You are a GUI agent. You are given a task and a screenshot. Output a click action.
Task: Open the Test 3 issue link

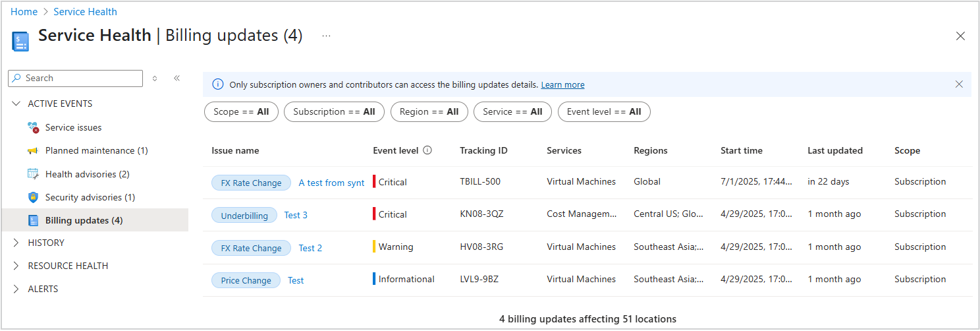[296, 215]
